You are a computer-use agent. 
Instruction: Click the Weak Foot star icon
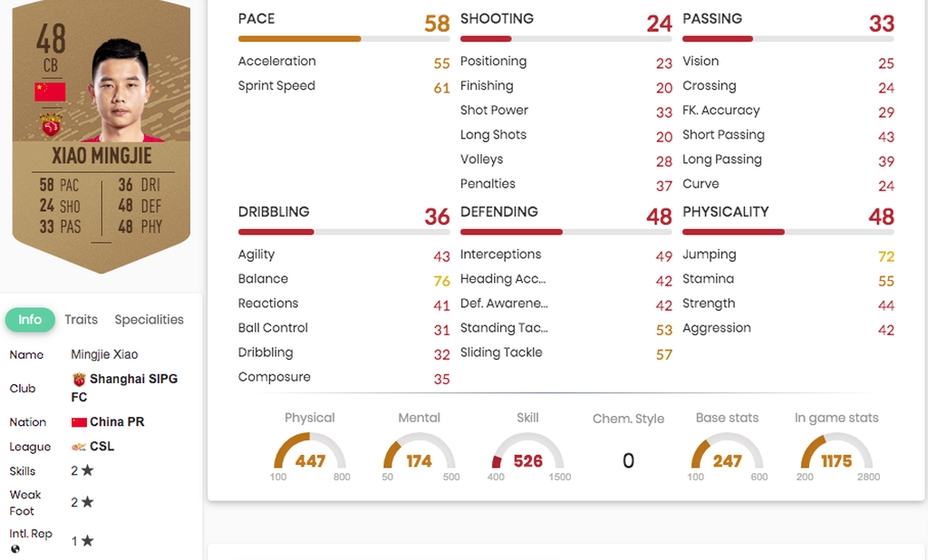[x=88, y=502]
